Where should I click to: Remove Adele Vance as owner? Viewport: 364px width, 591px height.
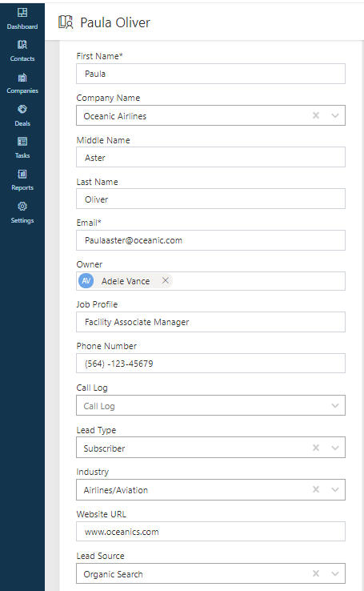coord(166,280)
